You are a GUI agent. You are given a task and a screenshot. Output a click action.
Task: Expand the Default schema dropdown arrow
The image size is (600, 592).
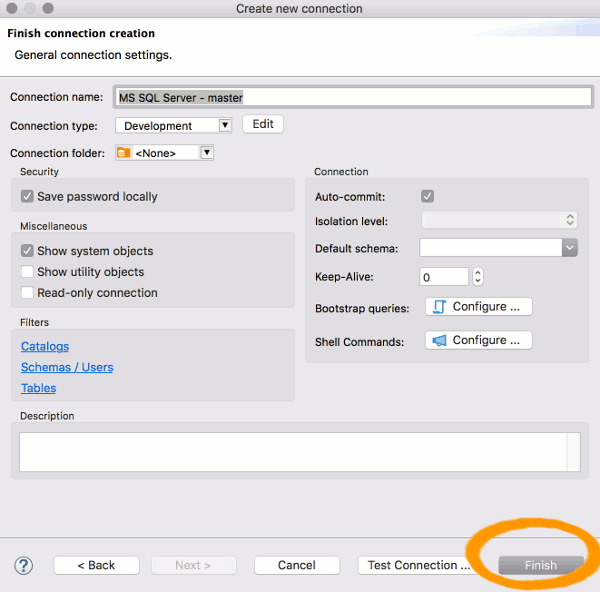570,248
